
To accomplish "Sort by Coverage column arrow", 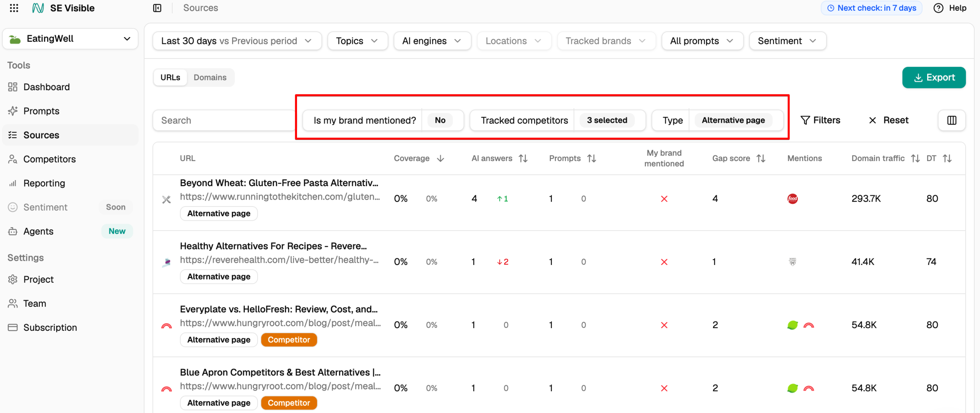I will pos(440,158).
